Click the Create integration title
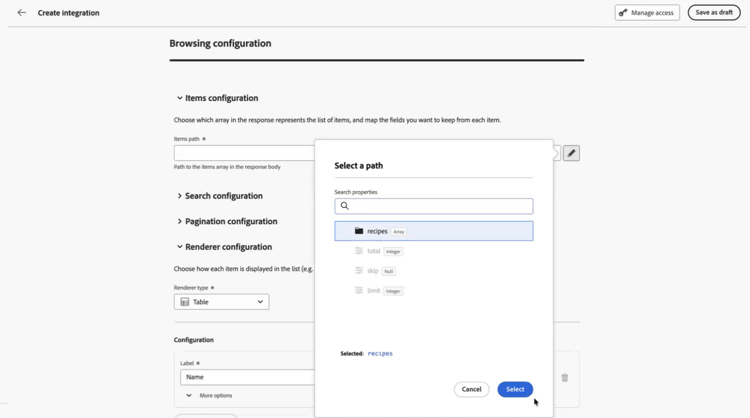Screen dimensions: 750x418 tap(68, 13)
